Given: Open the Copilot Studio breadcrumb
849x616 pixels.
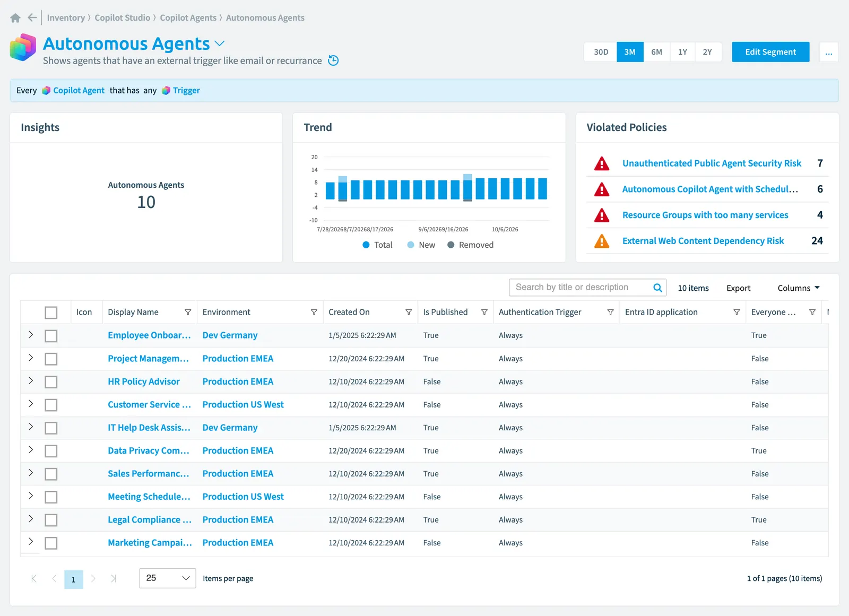Looking at the screenshot, I should [x=123, y=18].
